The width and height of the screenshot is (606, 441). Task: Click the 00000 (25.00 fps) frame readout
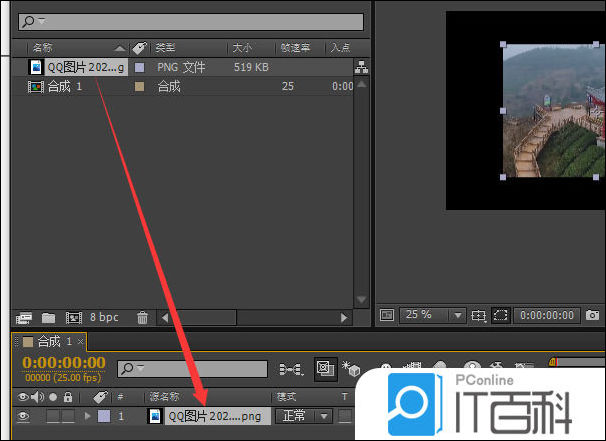pos(63,377)
